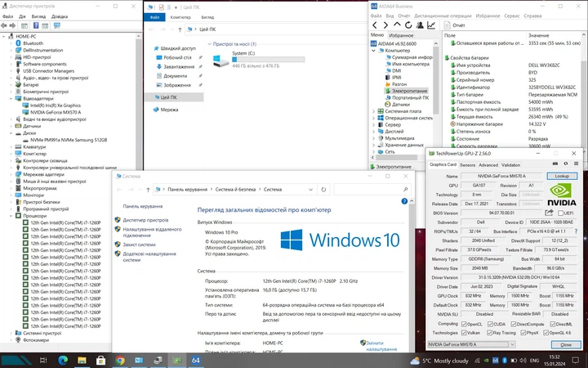Click GPU-Z refresh icon in title area
Viewport: 588px width, 368px height.
565,164
